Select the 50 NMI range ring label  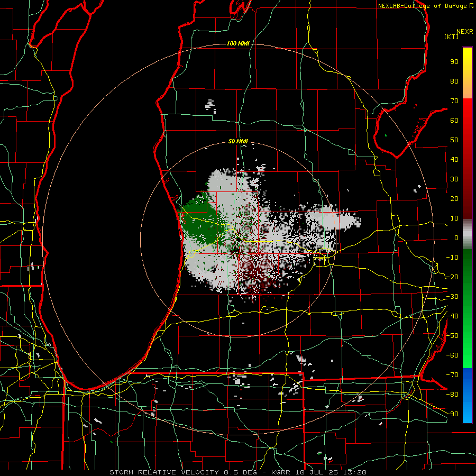(238, 141)
